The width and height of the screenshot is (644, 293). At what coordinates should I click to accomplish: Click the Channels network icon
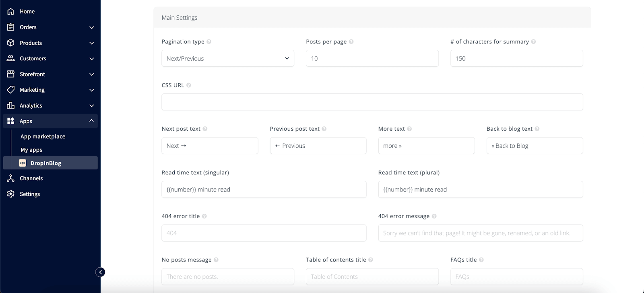click(11, 178)
